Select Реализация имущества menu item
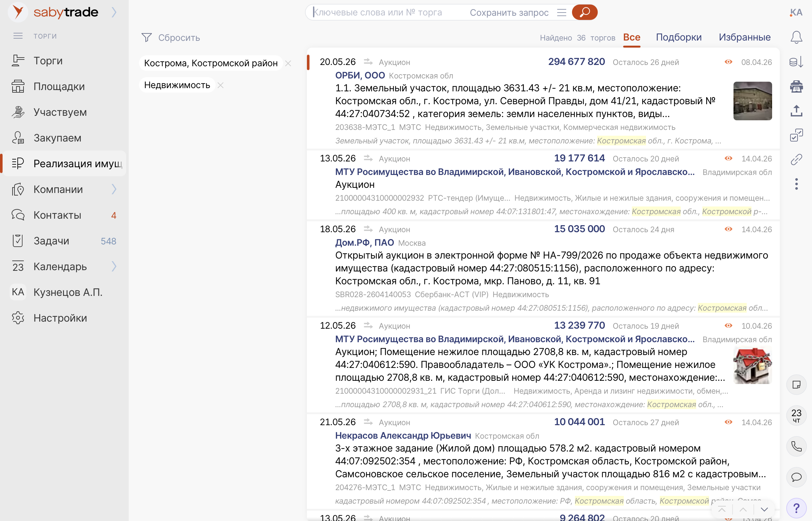The width and height of the screenshot is (812, 521). (64, 163)
